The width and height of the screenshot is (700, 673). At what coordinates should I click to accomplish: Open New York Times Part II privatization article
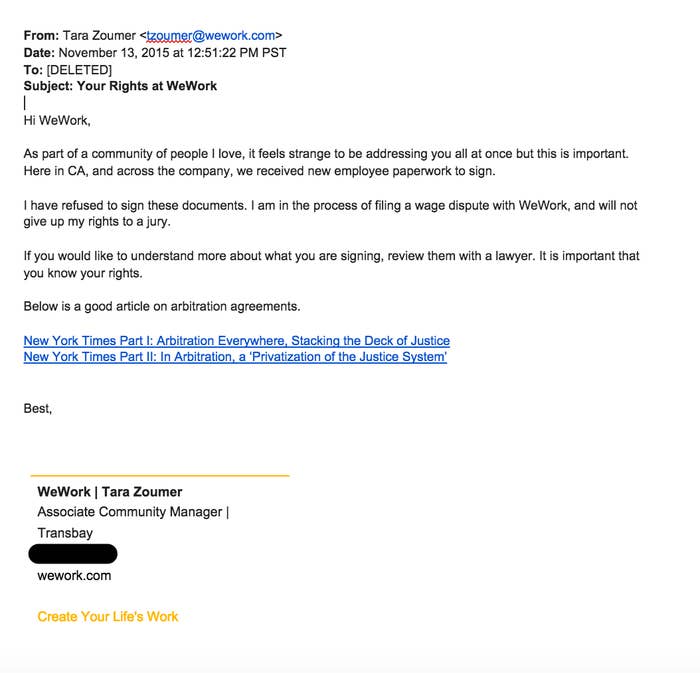(x=235, y=357)
